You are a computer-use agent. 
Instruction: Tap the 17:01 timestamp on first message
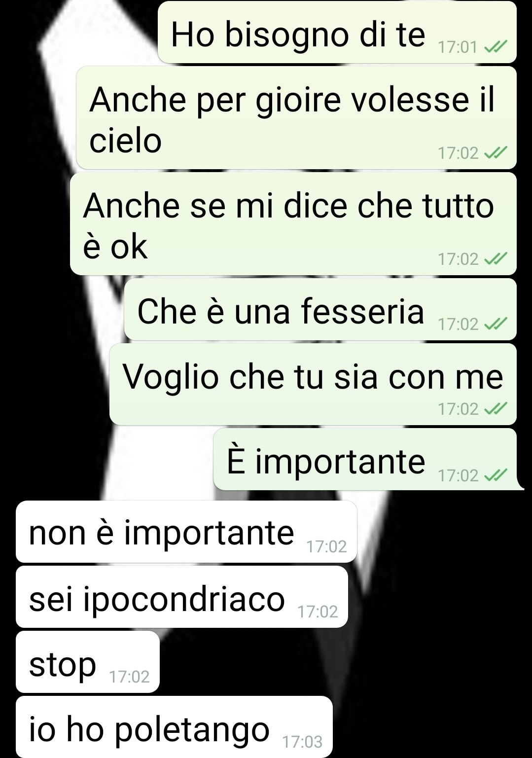pyautogui.click(x=458, y=47)
